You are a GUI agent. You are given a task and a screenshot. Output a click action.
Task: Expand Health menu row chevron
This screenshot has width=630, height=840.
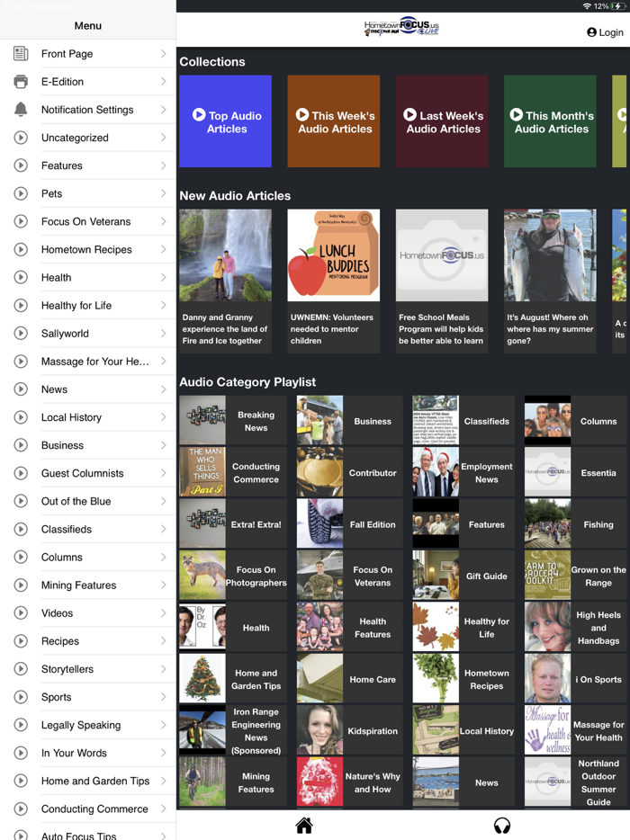click(164, 278)
